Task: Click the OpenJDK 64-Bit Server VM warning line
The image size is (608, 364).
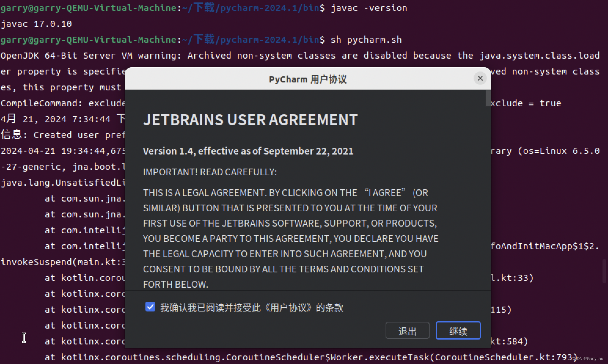Action: [300, 56]
